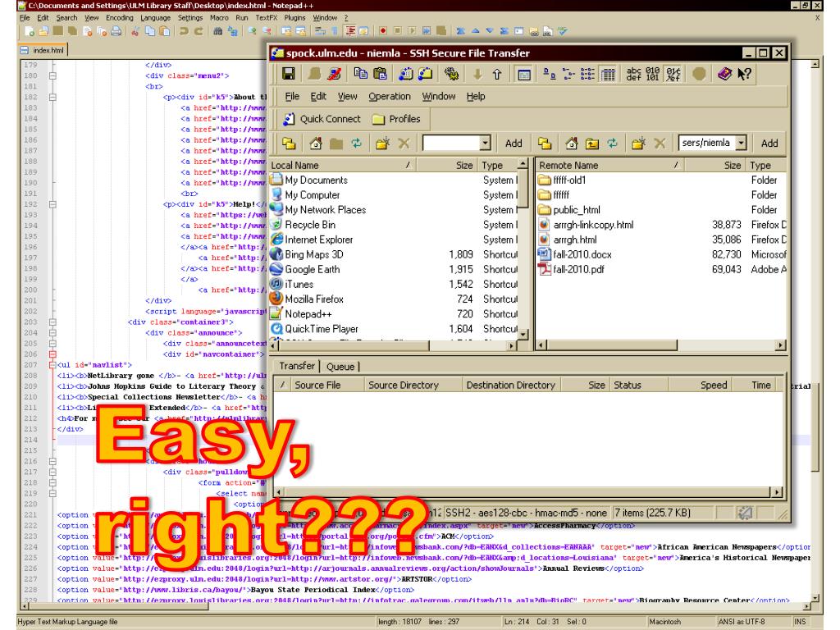Select My Documents in local list
This screenshot has width=840, height=630.
316,180
